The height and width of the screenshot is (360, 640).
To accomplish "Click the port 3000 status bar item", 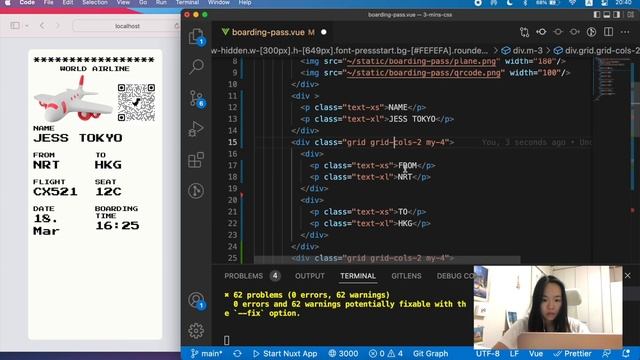I will tap(343, 353).
